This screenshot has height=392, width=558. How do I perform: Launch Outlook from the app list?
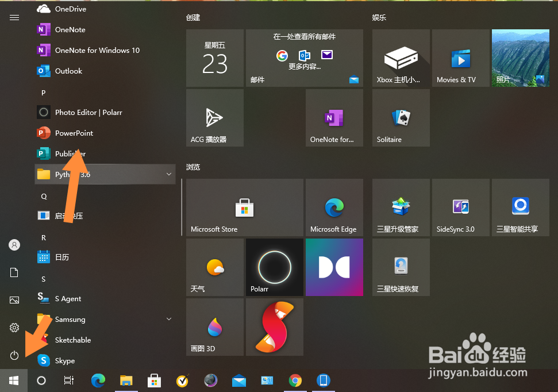[105, 71]
